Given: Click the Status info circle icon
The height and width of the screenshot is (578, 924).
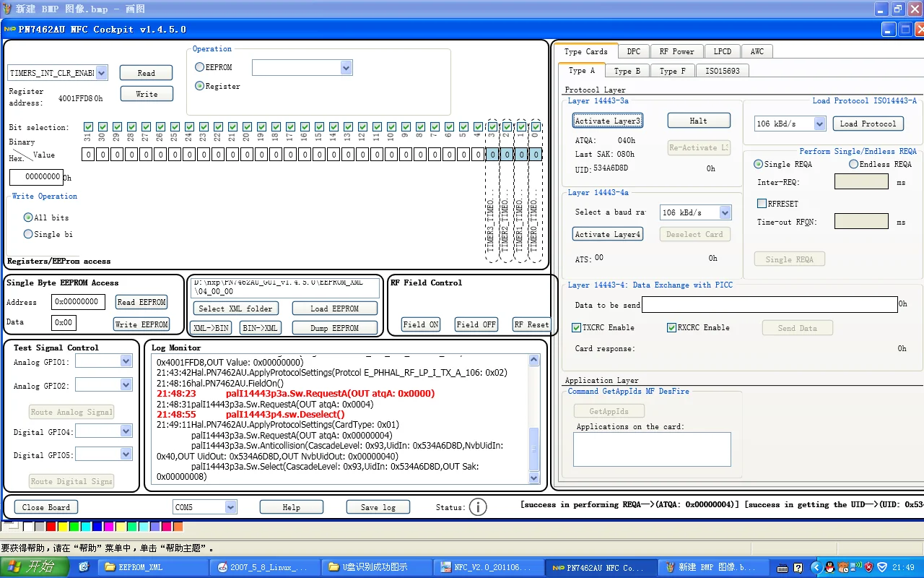Looking at the screenshot, I should click(x=478, y=507).
